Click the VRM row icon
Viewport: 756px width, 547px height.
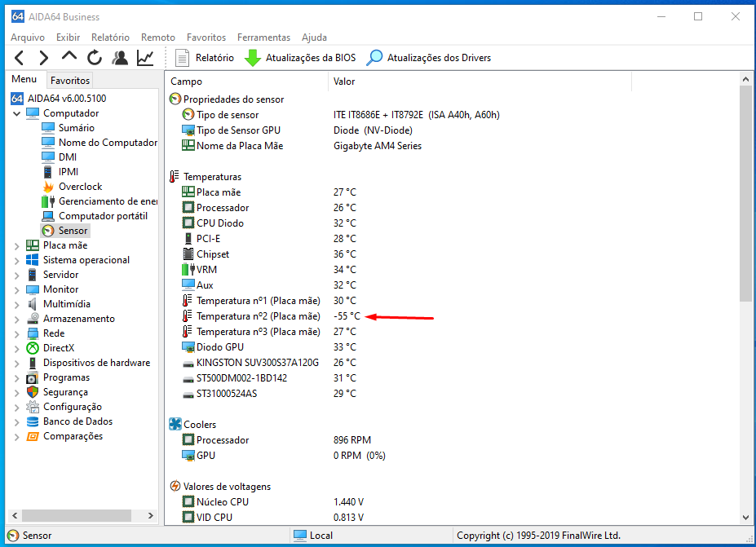(188, 269)
